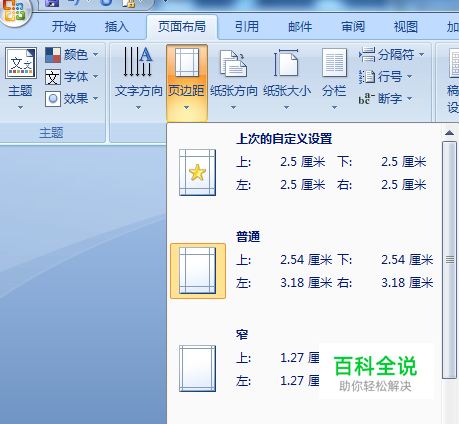Open the Office button menu
Viewport: 459px width, 424px height.
pyautogui.click(x=14, y=12)
